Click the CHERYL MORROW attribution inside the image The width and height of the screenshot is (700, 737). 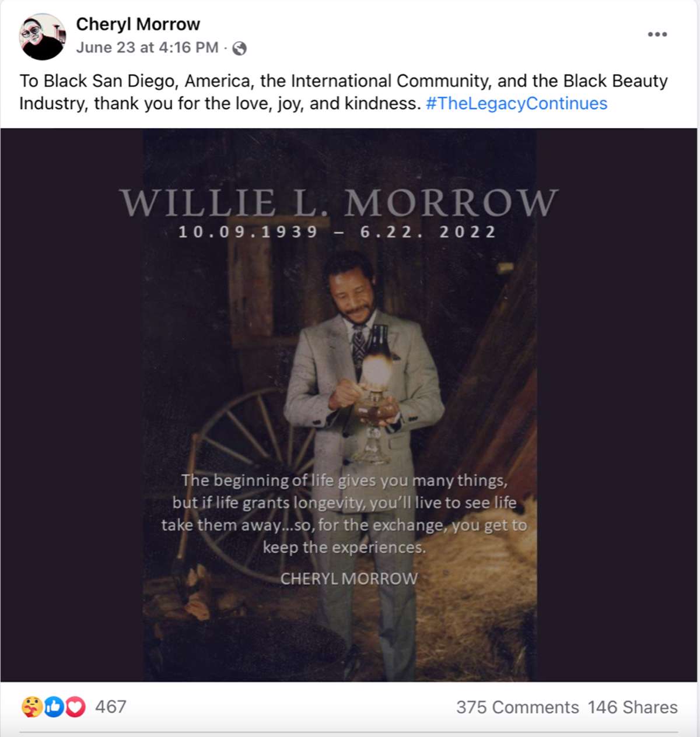point(349,578)
